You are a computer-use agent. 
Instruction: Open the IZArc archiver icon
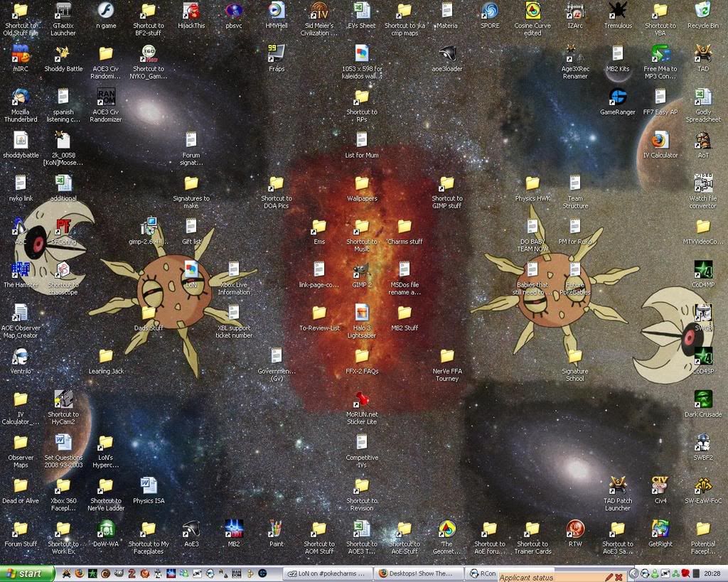point(574,11)
